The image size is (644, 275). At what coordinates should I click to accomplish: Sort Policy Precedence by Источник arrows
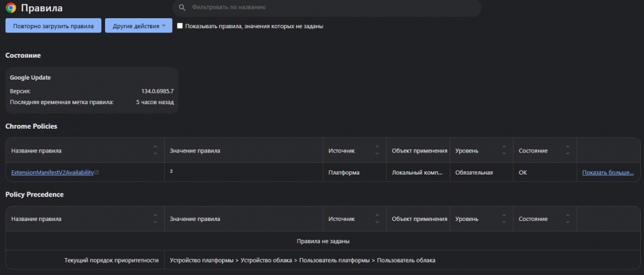coord(377,219)
